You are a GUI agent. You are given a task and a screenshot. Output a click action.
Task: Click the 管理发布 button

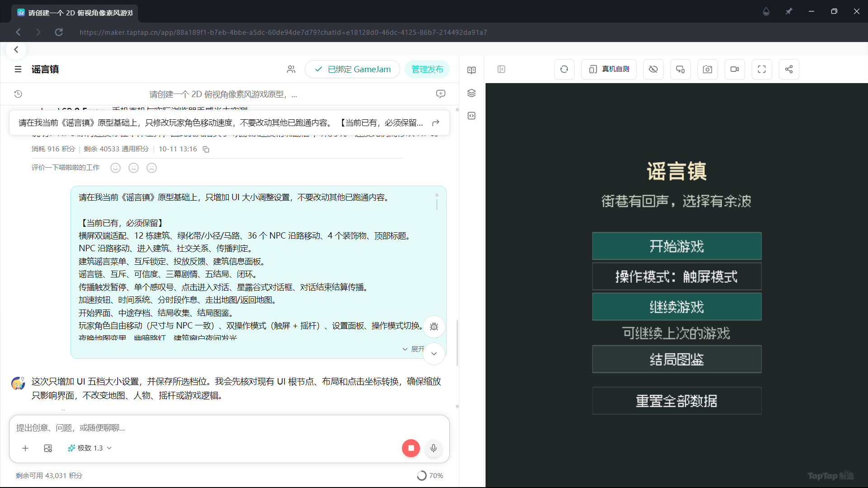[427, 69]
